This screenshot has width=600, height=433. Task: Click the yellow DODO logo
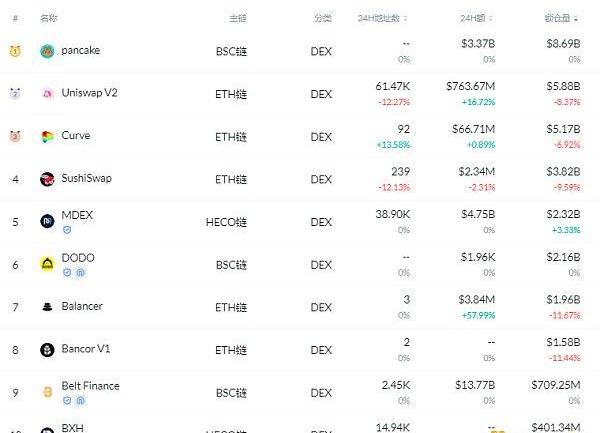[x=47, y=264]
